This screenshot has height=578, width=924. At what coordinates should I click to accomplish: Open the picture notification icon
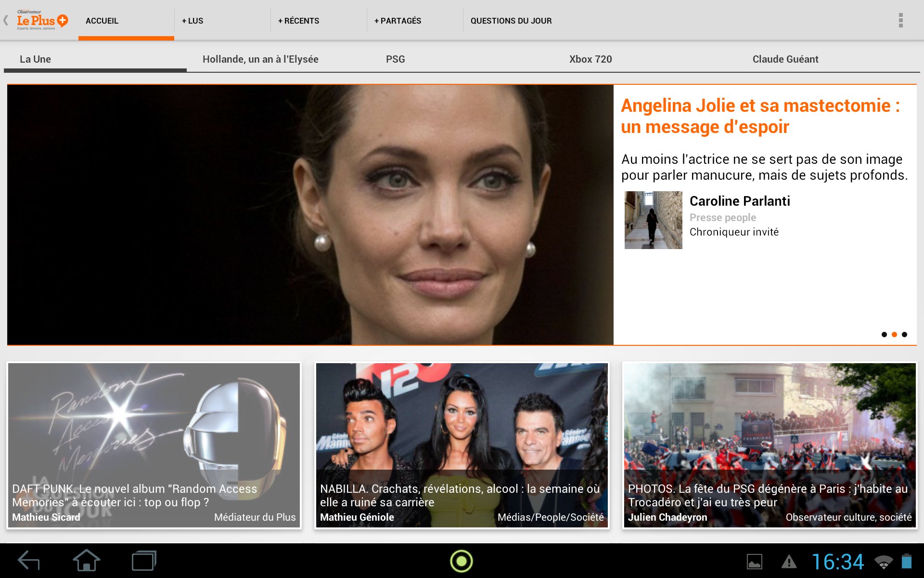(x=754, y=562)
